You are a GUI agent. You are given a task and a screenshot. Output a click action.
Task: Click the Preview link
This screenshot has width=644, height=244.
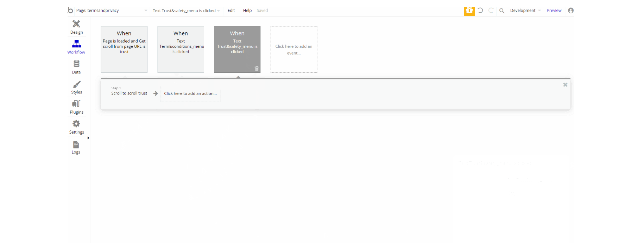pyautogui.click(x=554, y=11)
